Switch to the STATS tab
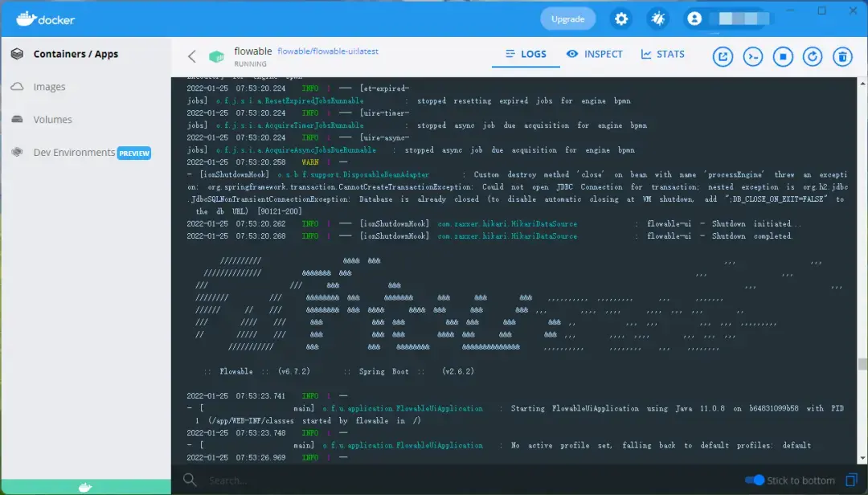 [x=662, y=54]
